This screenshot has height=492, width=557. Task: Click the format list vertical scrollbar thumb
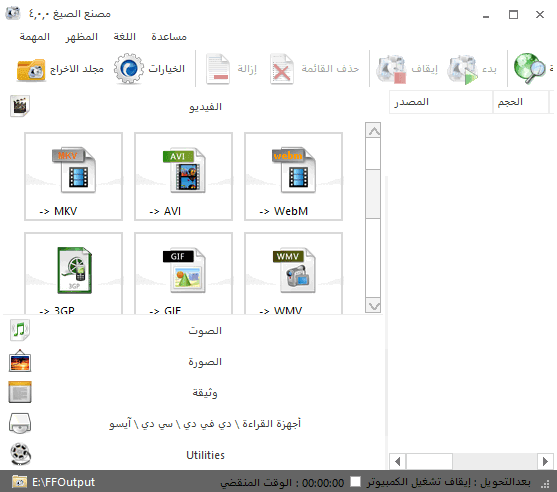tap(373, 194)
